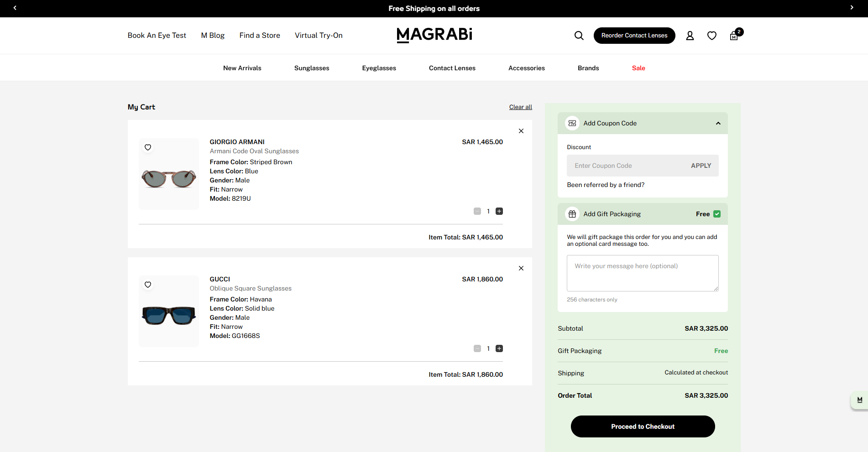868x452 pixels.
Task: Go to MAGRABi logo homepage
Action: pos(434,35)
